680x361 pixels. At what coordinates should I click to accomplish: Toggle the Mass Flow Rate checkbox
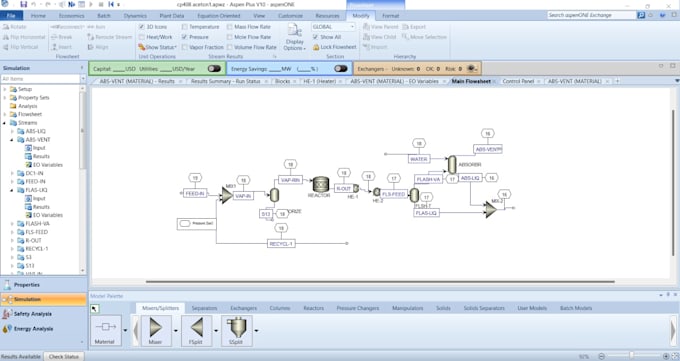[x=229, y=27]
